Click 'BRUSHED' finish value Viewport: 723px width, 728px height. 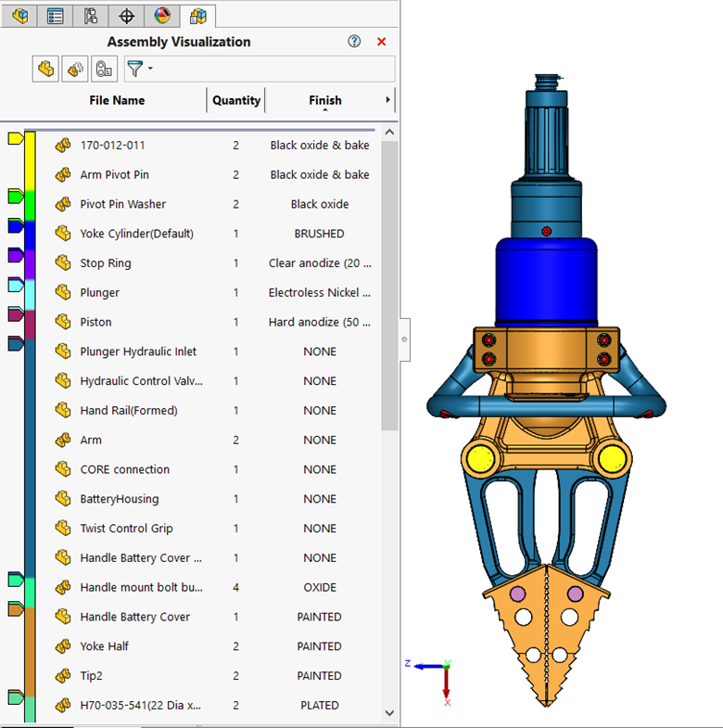[x=319, y=234]
